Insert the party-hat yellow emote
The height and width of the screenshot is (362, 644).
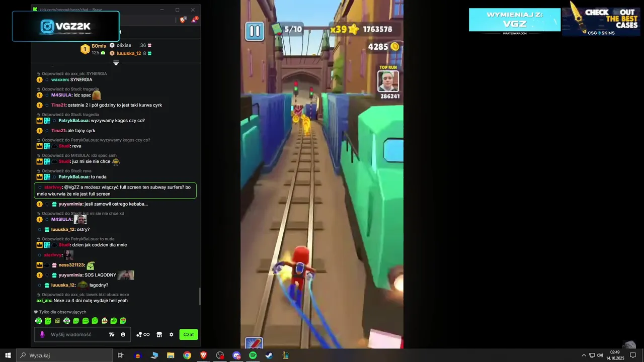click(104, 321)
